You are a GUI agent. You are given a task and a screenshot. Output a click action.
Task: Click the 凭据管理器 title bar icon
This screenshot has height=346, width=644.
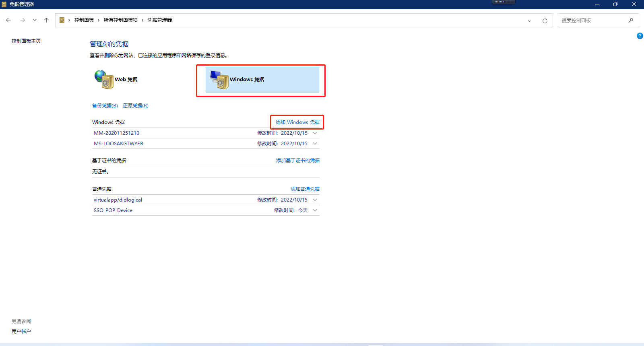(4, 4)
